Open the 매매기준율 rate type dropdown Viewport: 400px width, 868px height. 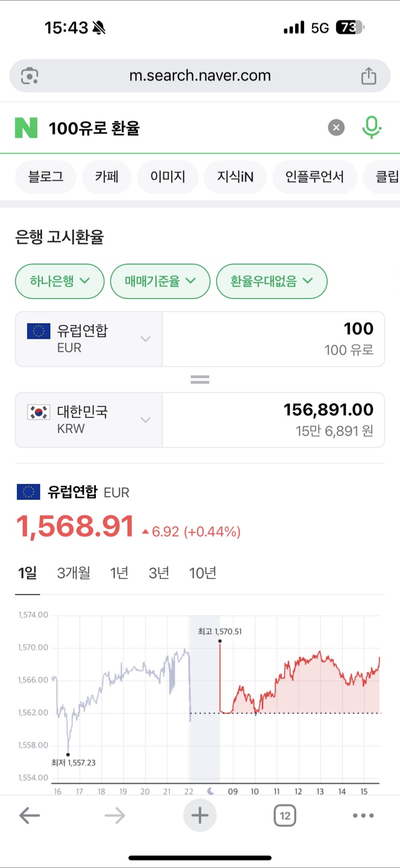pos(160,281)
